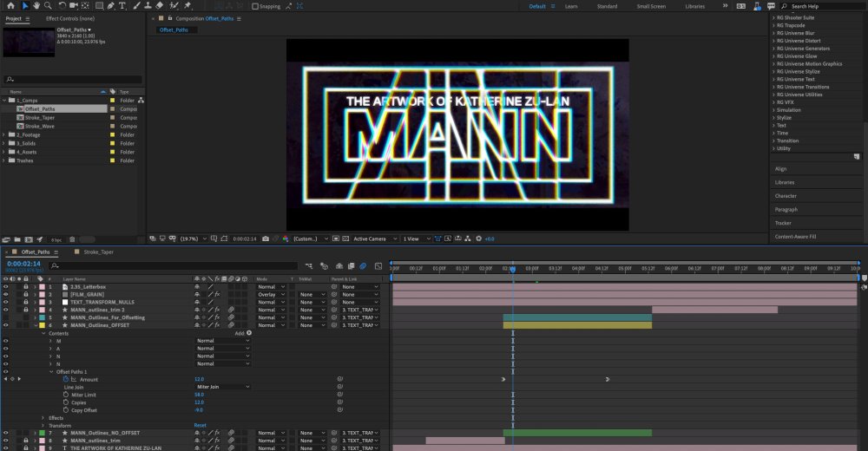Click yellow label swatch of MANN_Outlines_OFFSET layer

pos(42,325)
